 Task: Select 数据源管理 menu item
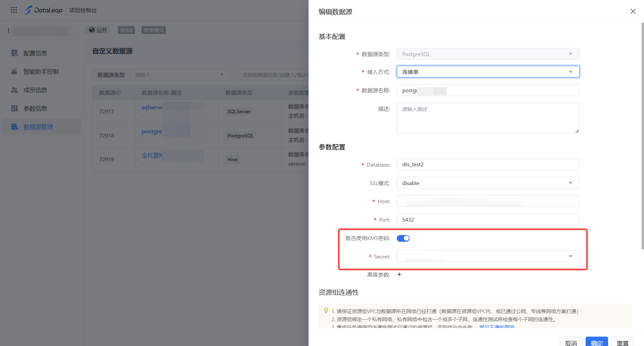(42, 127)
